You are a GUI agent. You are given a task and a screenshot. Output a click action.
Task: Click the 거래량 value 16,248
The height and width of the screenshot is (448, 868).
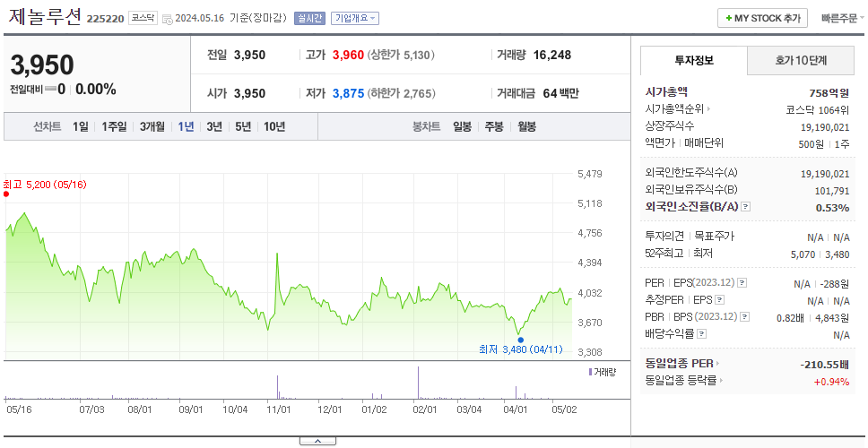(552, 56)
